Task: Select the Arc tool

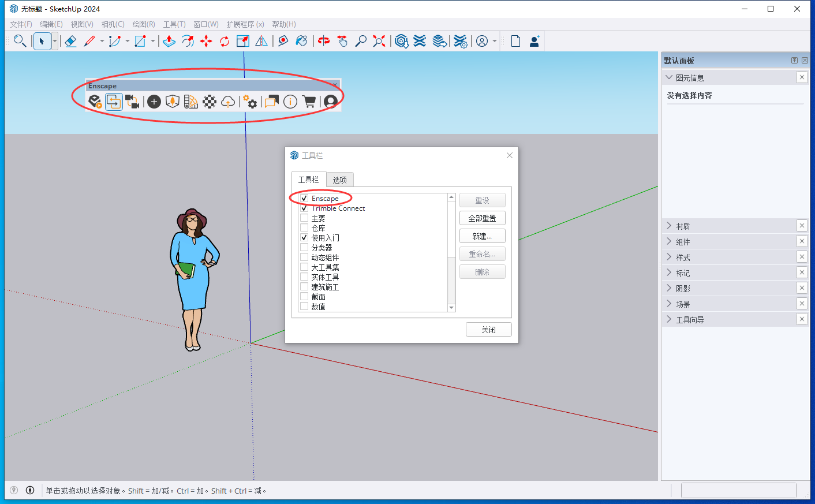Action: click(x=115, y=41)
